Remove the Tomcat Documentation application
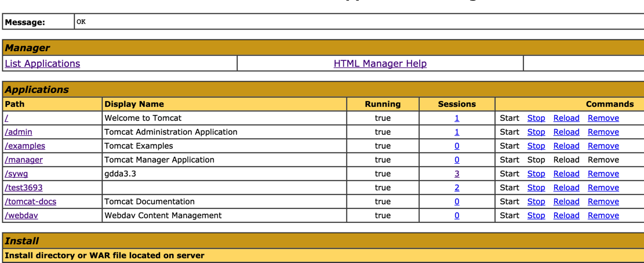 coord(603,201)
